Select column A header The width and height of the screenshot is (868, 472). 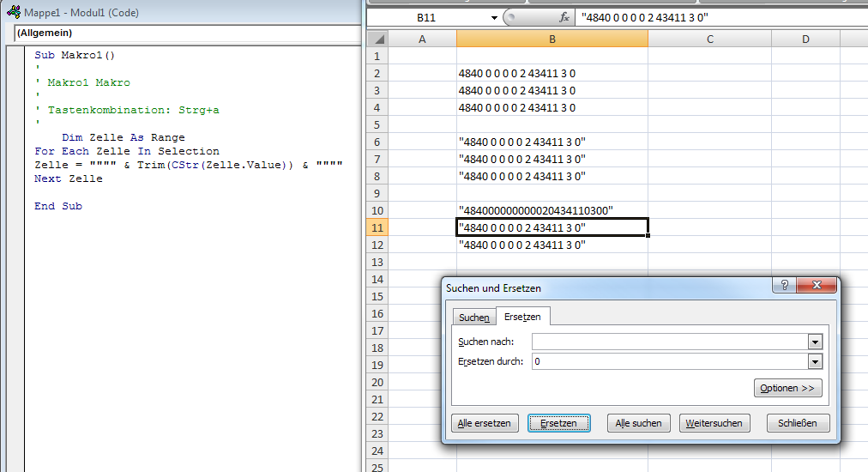(x=422, y=39)
